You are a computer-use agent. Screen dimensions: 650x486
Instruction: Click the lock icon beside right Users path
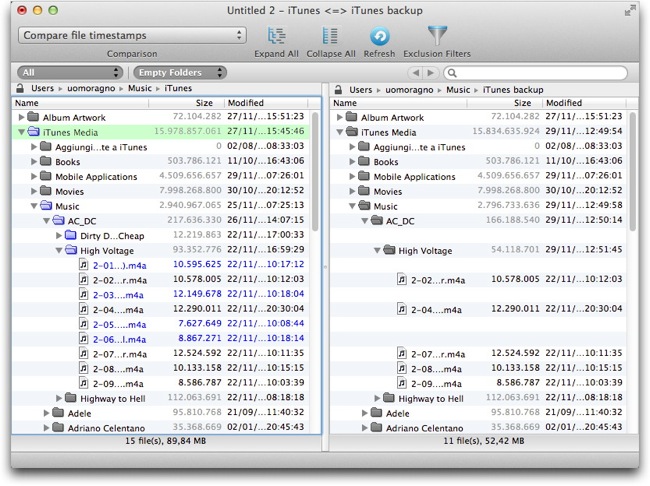pos(338,90)
